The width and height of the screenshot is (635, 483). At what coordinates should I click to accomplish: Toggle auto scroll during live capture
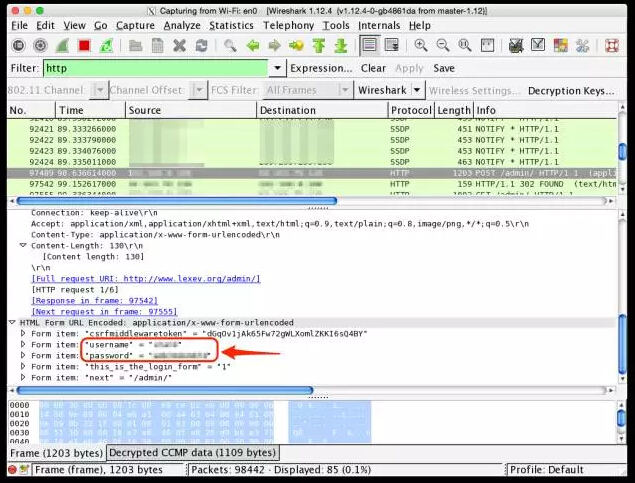coord(392,45)
